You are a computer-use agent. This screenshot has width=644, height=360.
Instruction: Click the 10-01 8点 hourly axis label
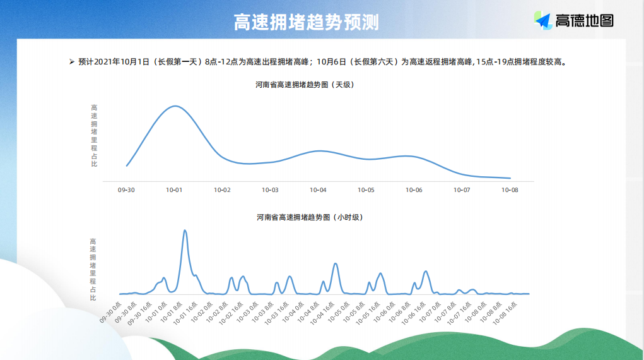172,312
